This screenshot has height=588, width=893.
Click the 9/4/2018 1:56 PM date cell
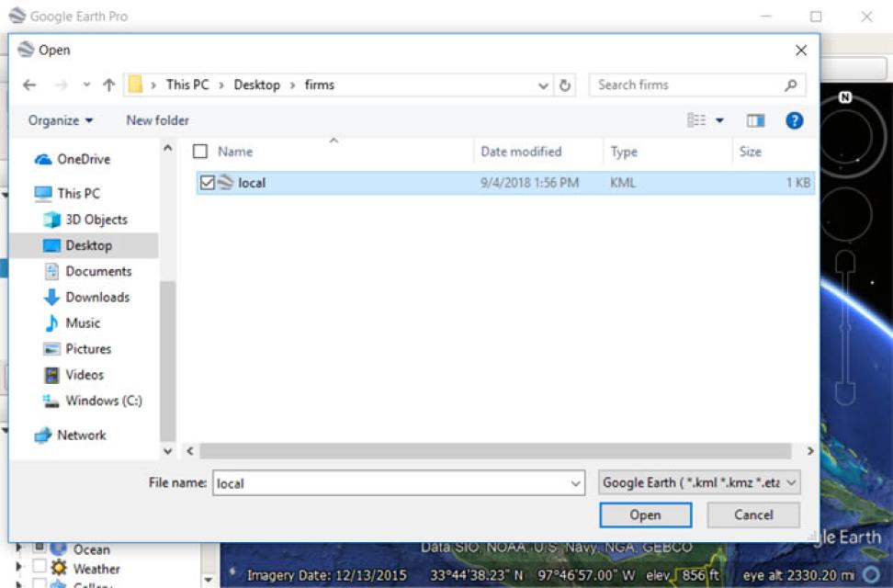coord(529,183)
